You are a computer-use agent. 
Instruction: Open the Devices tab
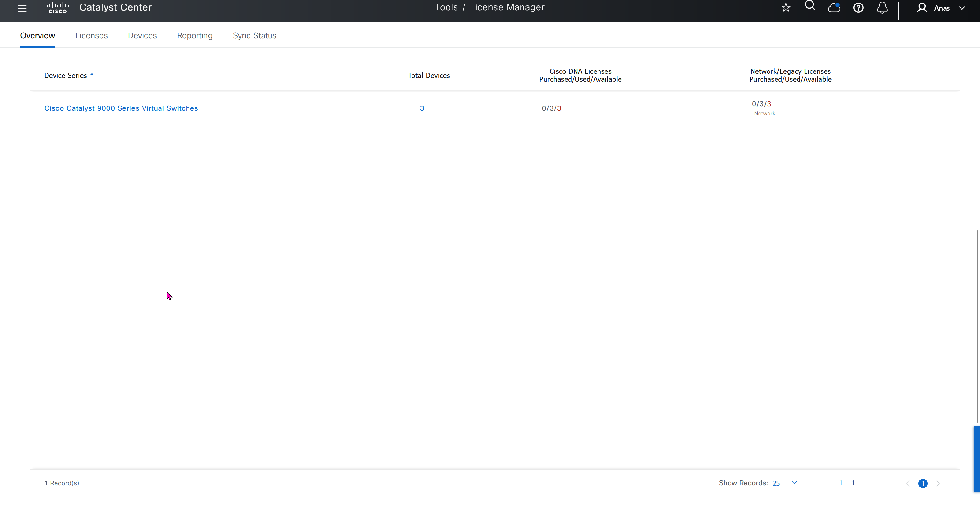point(142,35)
